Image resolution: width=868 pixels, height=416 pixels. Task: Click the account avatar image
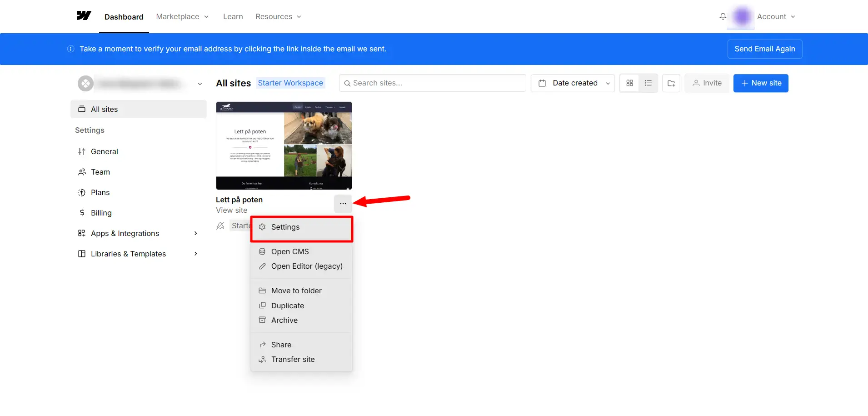click(x=742, y=16)
